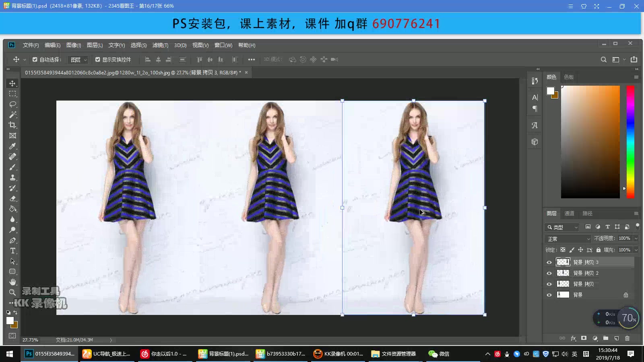Open the 图层 dropdown in options bar

pyautogui.click(x=78, y=59)
